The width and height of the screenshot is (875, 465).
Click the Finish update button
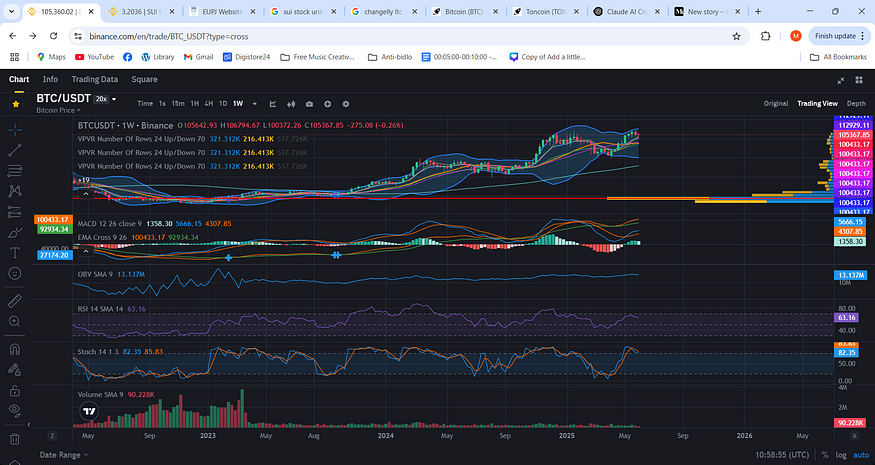coord(839,36)
